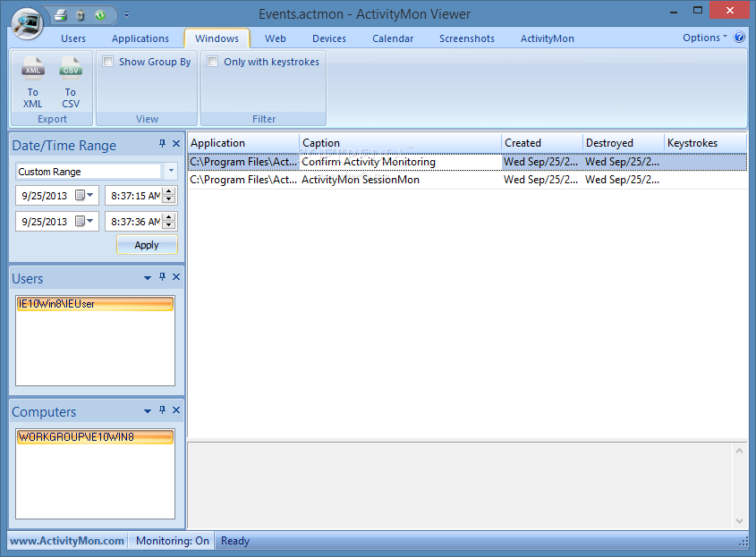The width and height of the screenshot is (756, 557).
Task: Sort by the Application column header
Action: [x=243, y=143]
